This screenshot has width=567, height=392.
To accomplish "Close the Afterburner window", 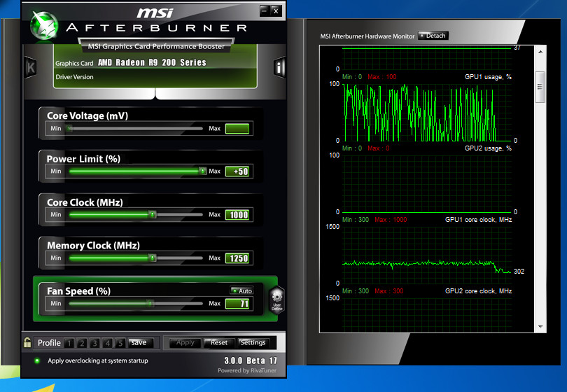I will [x=276, y=10].
